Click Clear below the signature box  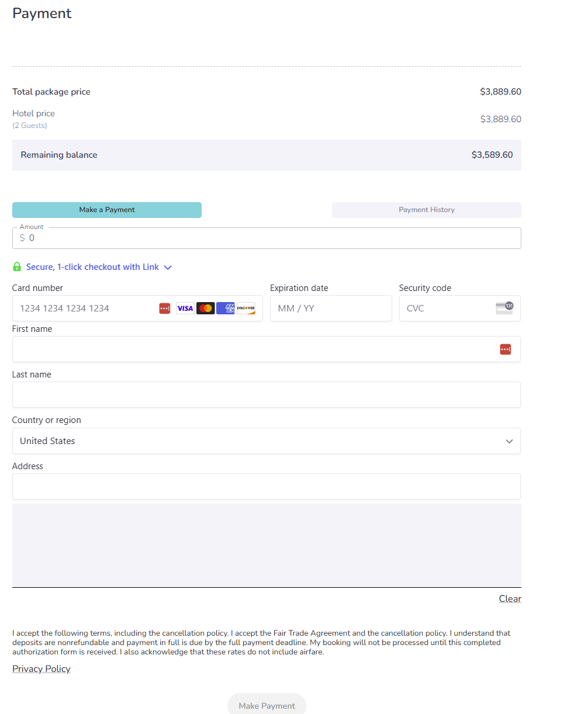(510, 598)
